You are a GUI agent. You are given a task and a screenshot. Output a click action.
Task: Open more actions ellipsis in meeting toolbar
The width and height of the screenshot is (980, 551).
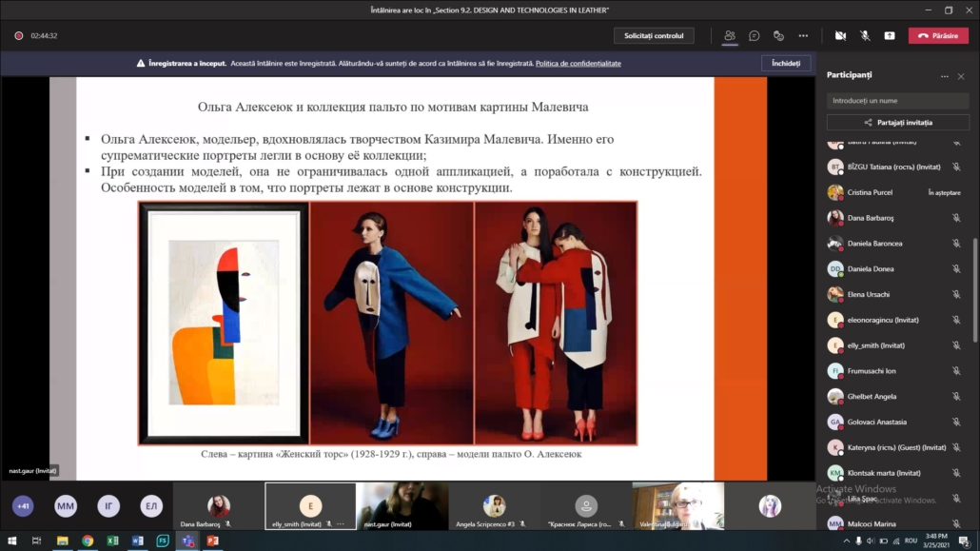pyautogui.click(x=803, y=35)
